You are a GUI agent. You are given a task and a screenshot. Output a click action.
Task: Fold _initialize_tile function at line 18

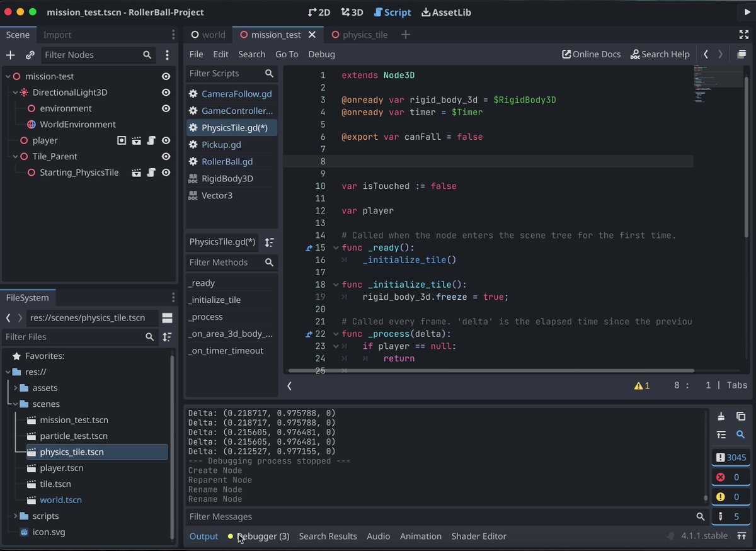pyautogui.click(x=336, y=285)
